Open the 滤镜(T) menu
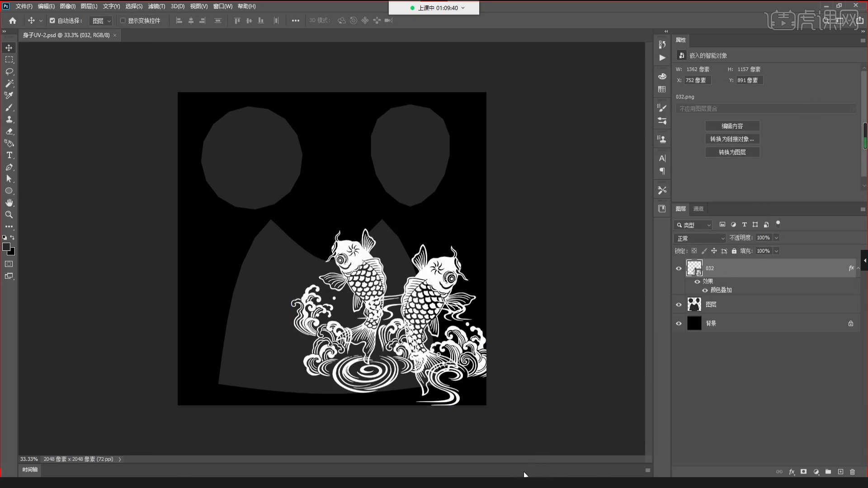This screenshot has height=488, width=868. (156, 6)
